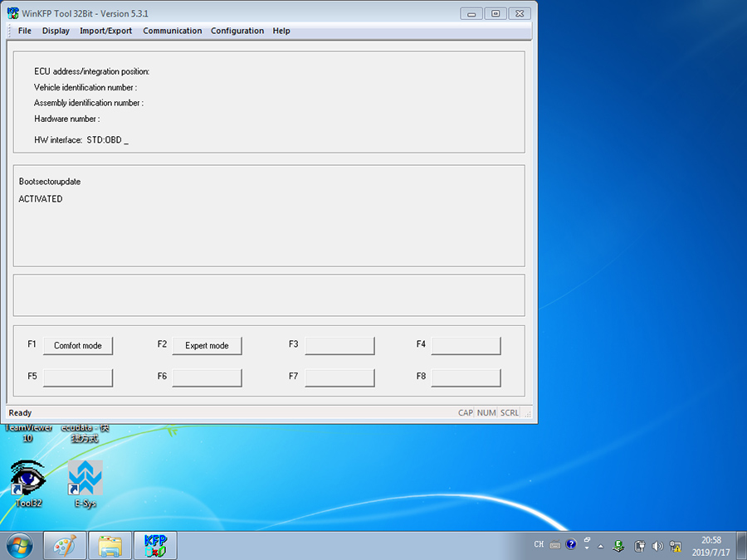Show hidden system tray icons
Viewport: 747px width, 560px height.
pos(601,546)
